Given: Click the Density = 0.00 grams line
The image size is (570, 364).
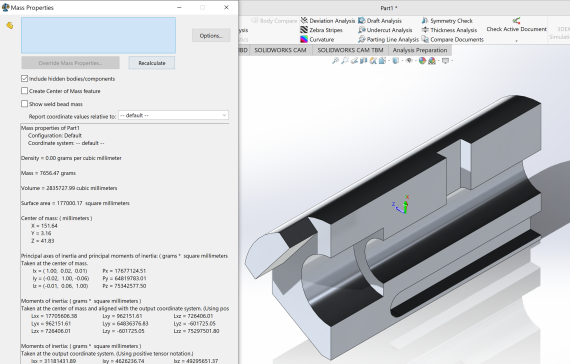Looking at the screenshot, I should coord(71,158).
